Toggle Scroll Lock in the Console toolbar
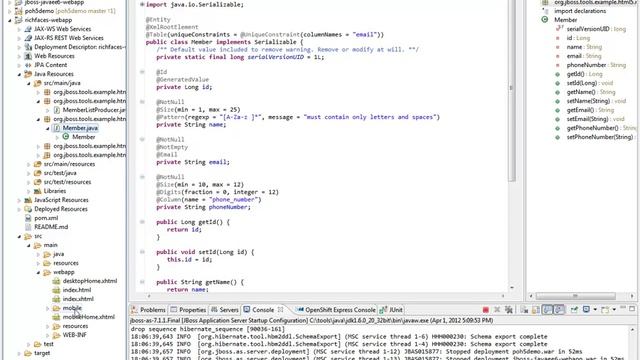This screenshot has height=360, width=640. pos(536,310)
